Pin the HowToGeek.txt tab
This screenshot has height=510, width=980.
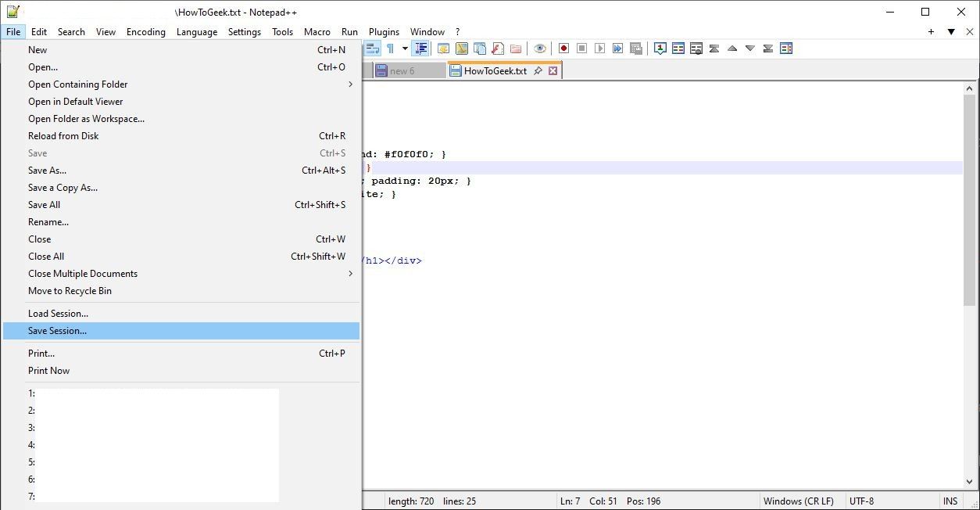pyautogui.click(x=538, y=70)
